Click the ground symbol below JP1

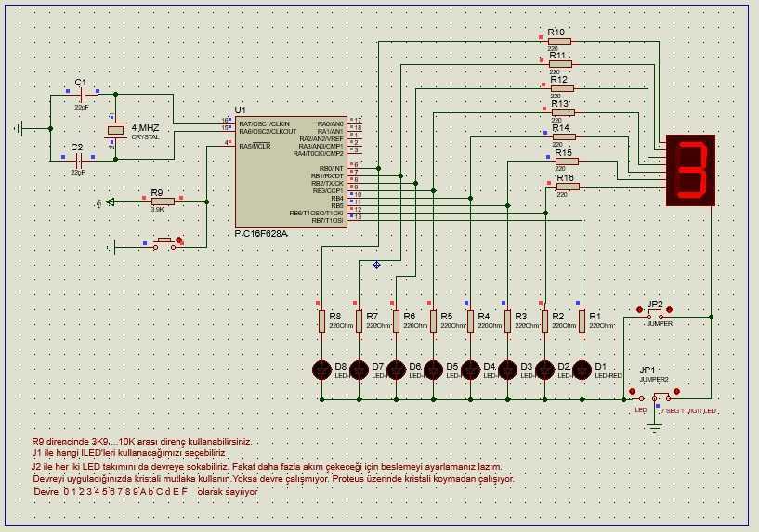point(654,425)
